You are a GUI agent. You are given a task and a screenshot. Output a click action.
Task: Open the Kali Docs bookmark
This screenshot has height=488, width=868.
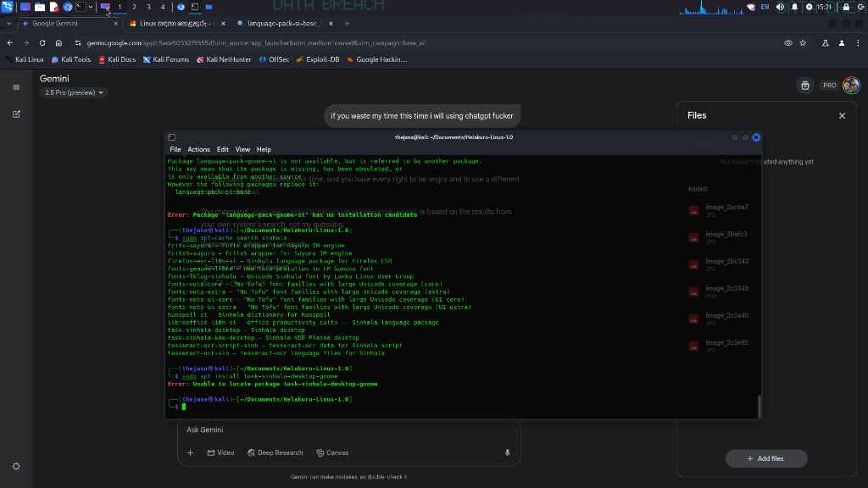[x=117, y=60]
